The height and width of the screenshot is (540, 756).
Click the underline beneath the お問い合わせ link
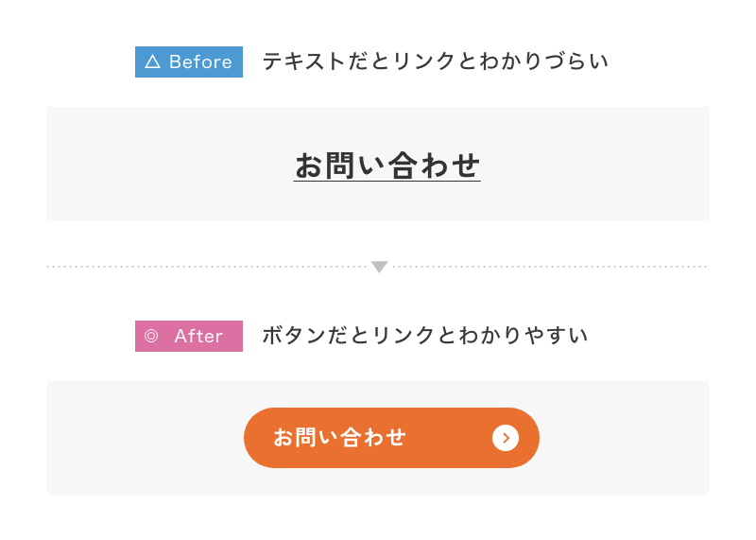point(387,181)
